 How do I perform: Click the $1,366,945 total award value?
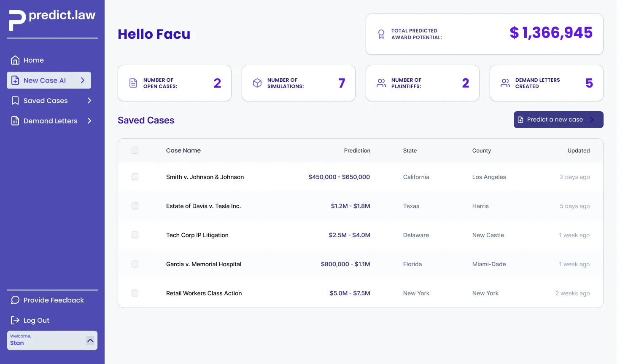click(551, 33)
